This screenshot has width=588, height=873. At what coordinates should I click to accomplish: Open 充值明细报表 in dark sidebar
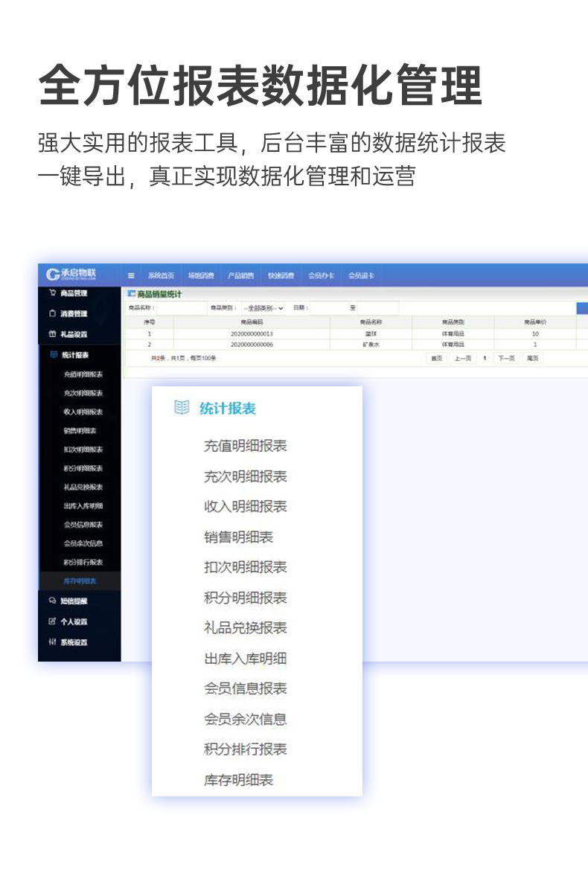click(x=83, y=374)
